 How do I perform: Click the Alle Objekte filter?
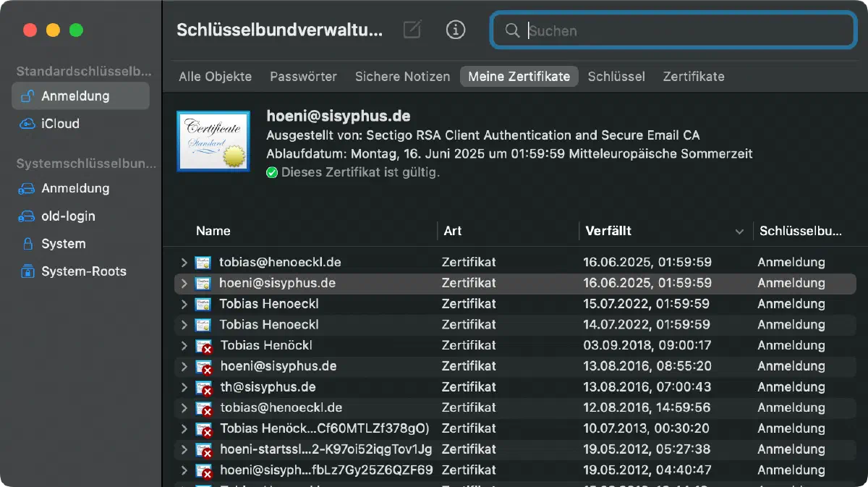[x=215, y=76]
